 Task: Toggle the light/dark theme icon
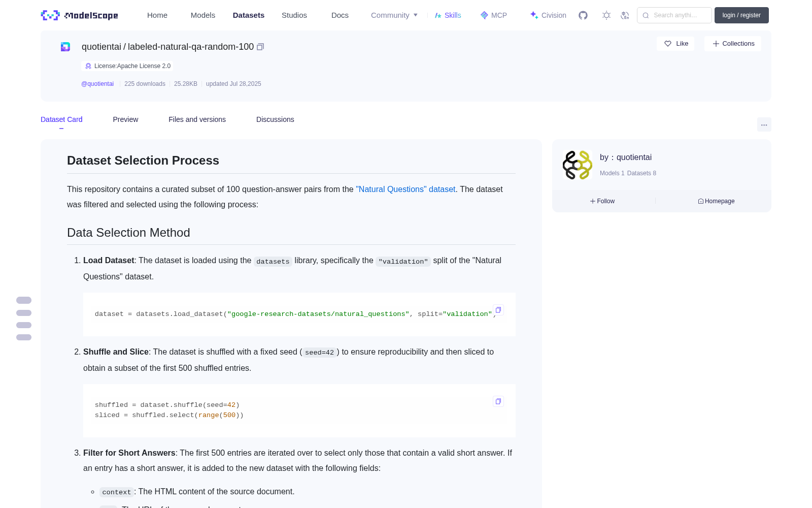coord(606,15)
